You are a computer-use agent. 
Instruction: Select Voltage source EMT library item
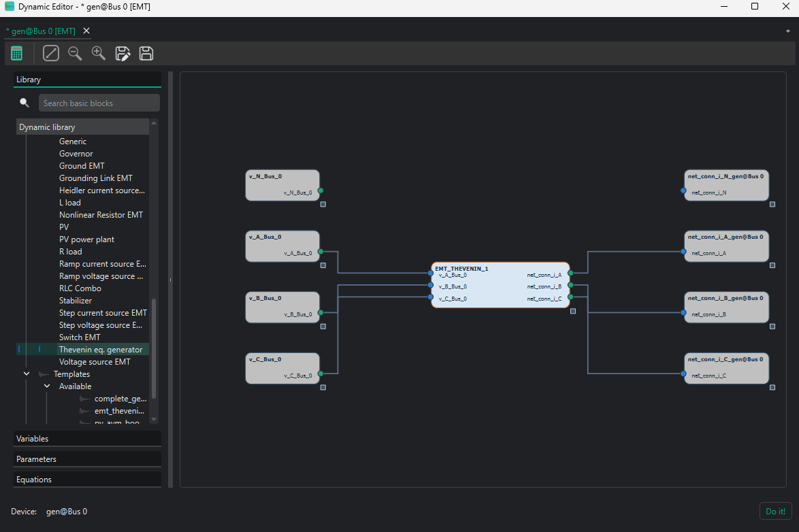click(95, 362)
